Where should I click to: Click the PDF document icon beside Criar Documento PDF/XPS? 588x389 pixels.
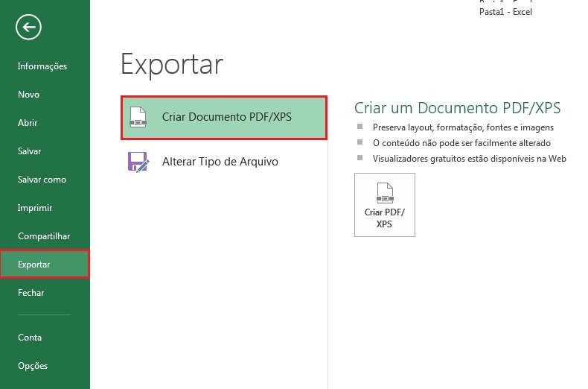pyautogui.click(x=138, y=117)
